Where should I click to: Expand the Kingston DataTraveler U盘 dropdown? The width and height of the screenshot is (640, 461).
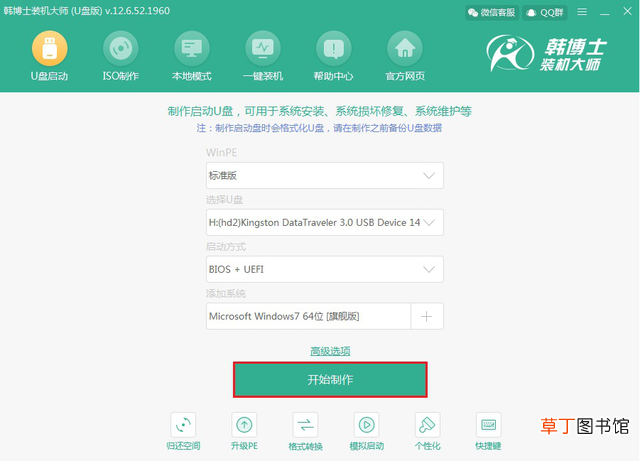point(325,223)
